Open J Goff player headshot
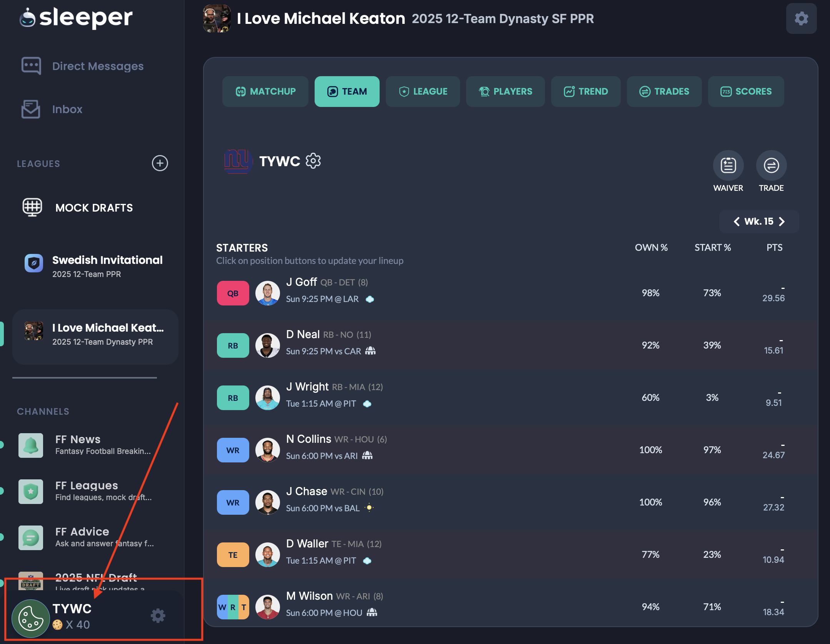This screenshot has width=830, height=644. tap(267, 293)
